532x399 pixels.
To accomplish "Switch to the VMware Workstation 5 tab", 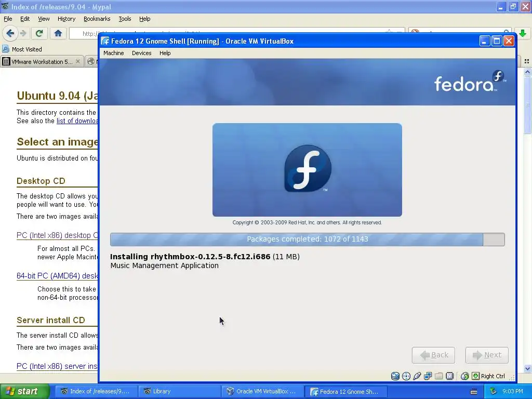I will pyautogui.click(x=42, y=61).
